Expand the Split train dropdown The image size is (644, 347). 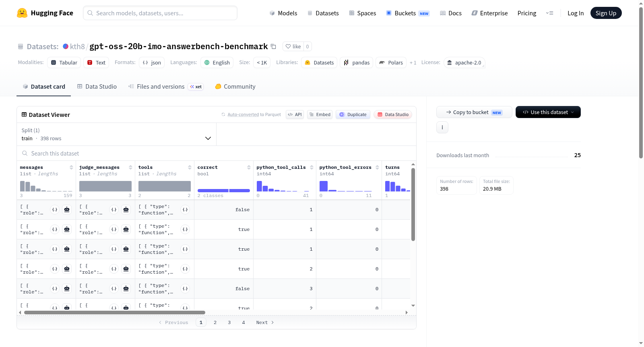[116, 134]
